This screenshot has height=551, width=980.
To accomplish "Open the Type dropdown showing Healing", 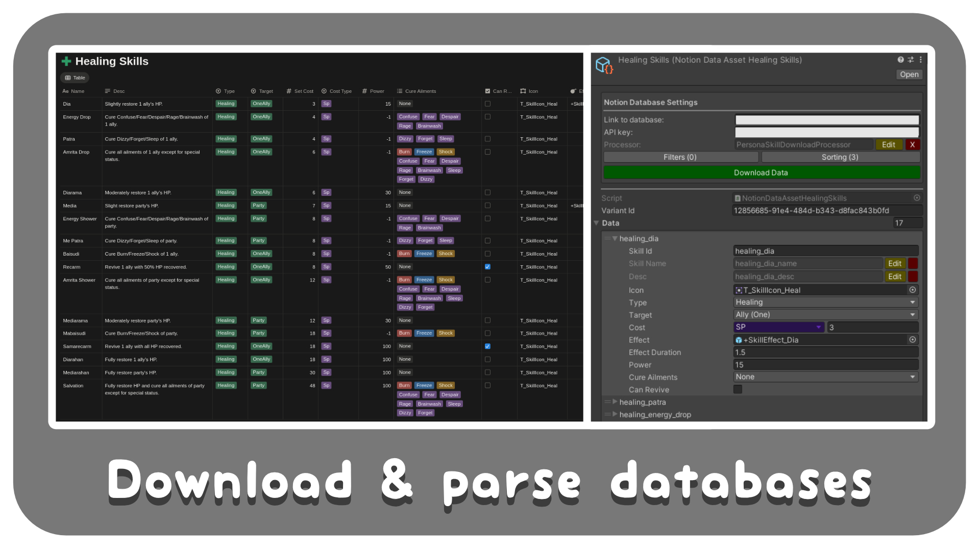I will 826,303.
